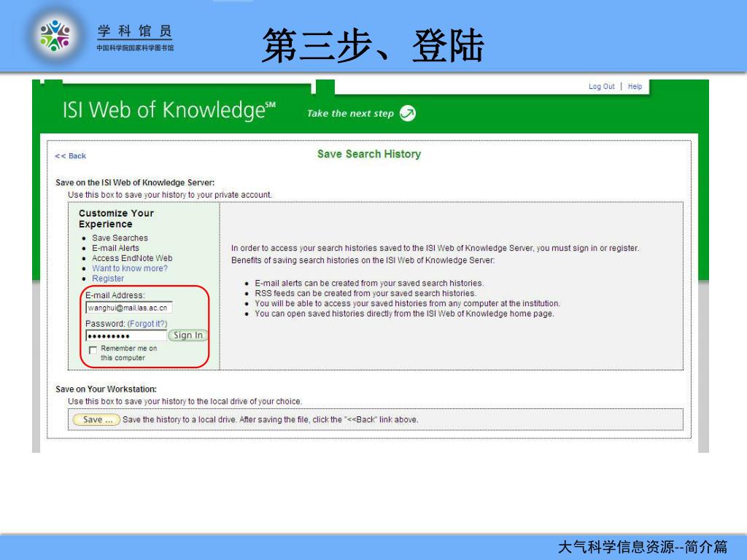The image size is (747, 560).
Task: Click the Save Searches list item
Action: (120, 238)
